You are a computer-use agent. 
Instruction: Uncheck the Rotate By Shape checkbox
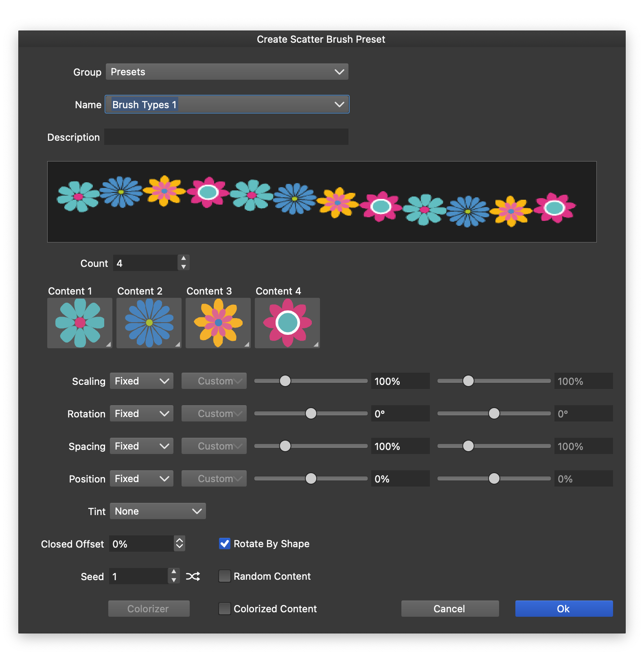pyautogui.click(x=225, y=544)
